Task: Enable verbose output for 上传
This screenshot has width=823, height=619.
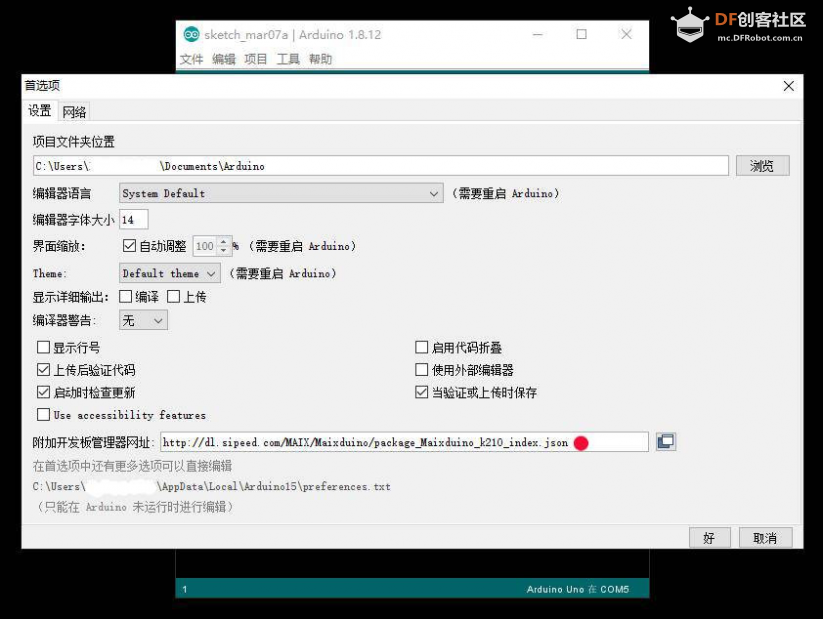Action: point(173,297)
